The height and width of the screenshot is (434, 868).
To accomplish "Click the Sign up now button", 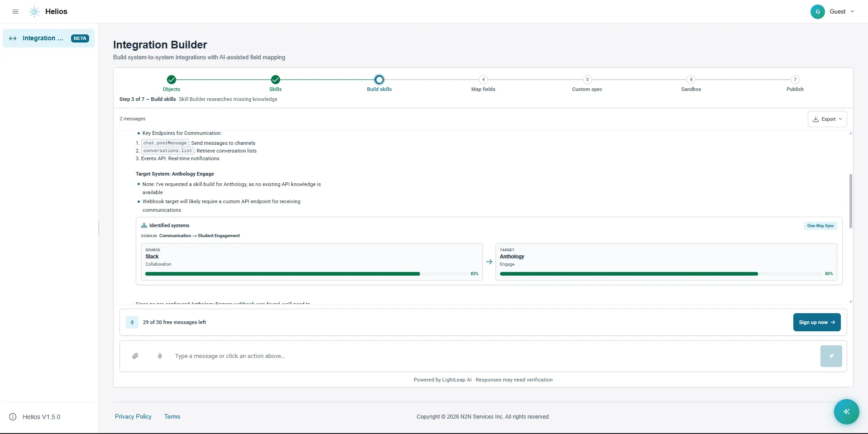I will (x=816, y=322).
